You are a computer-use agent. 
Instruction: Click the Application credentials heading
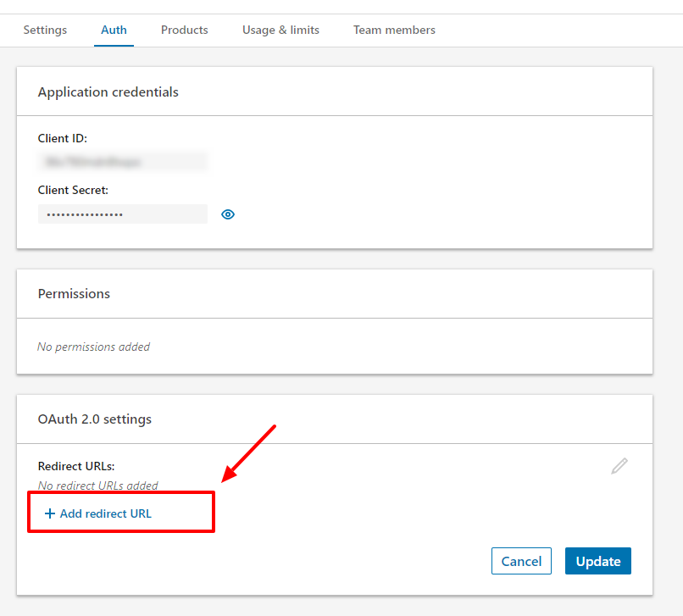pos(108,92)
